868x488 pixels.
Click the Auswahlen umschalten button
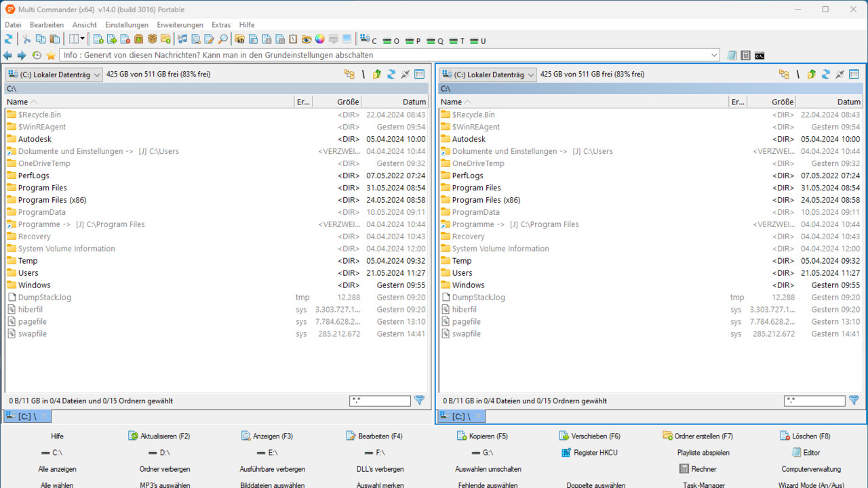tap(488, 469)
